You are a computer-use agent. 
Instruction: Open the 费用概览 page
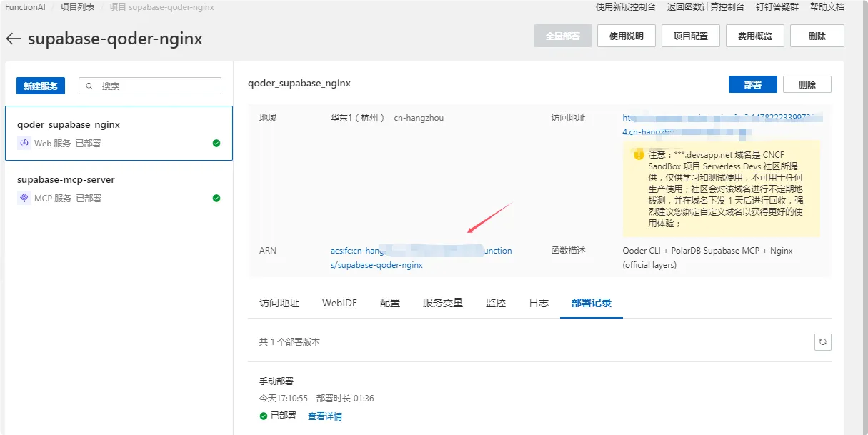(754, 35)
